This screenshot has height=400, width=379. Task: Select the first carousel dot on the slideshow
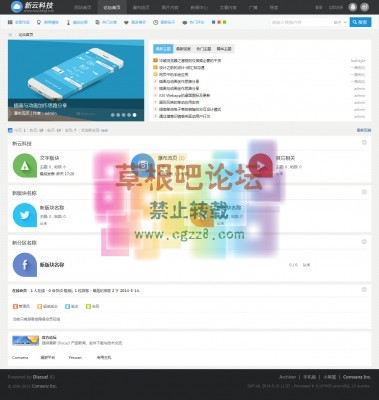pyautogui.click(x=113, y=115)
